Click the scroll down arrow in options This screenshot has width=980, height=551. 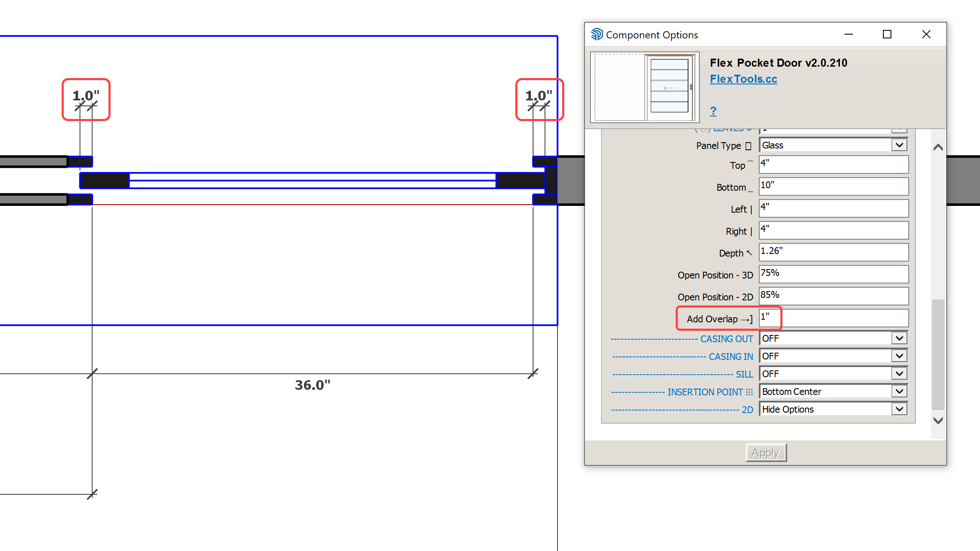click(938, 420)
